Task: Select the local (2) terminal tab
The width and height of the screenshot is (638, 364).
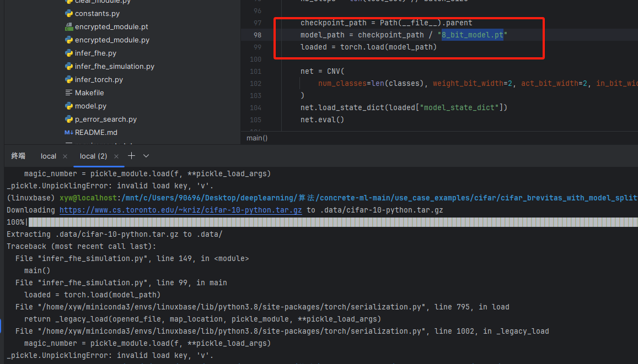Action: [93, 156]
